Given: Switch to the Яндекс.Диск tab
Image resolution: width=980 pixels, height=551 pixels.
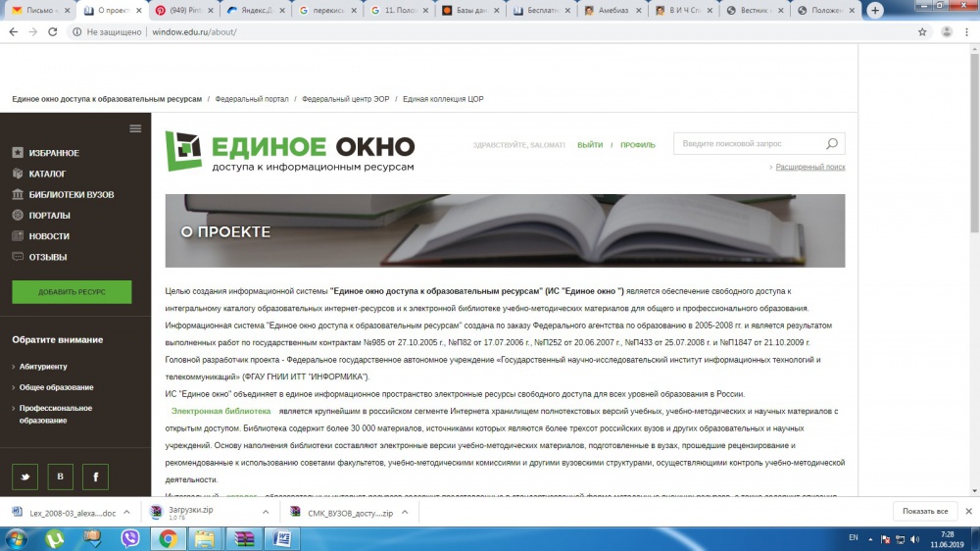Looking at the screenshot, I should point(256,10).
